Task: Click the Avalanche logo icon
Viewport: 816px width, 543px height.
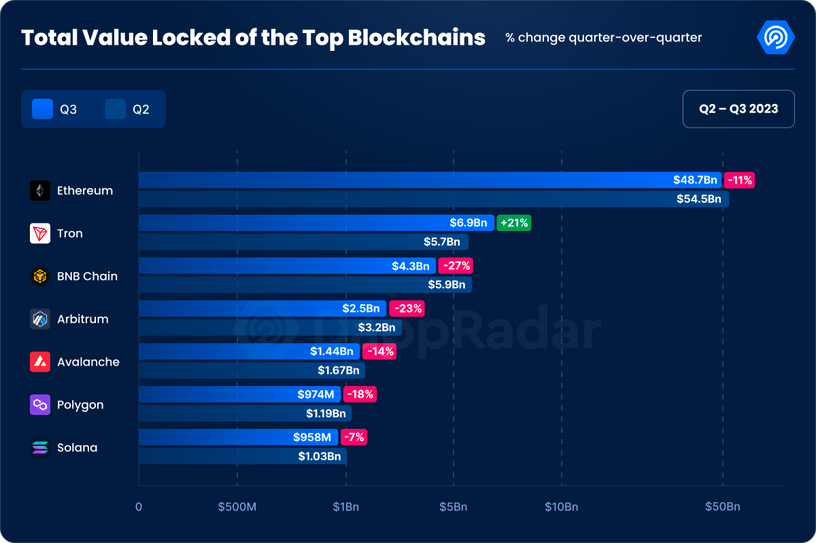Action: click(x=40, y=362)
